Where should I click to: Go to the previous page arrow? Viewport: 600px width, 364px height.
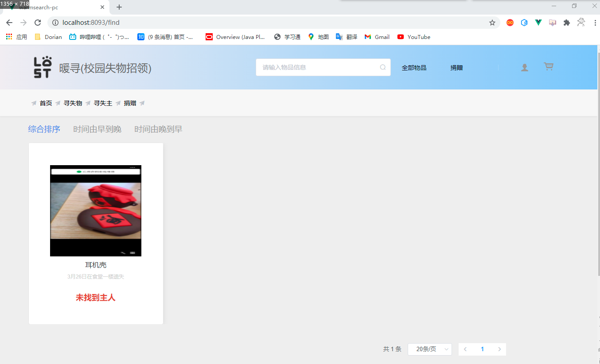465,349
